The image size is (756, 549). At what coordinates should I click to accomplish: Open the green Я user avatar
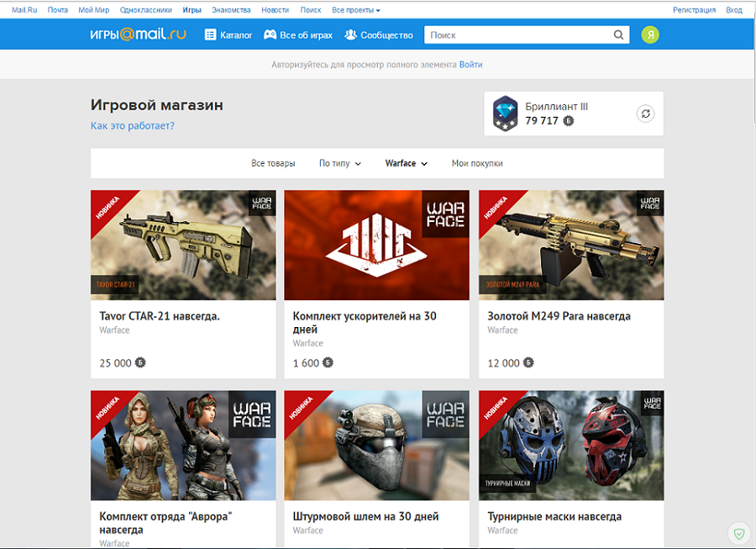[x=650, y=34]
